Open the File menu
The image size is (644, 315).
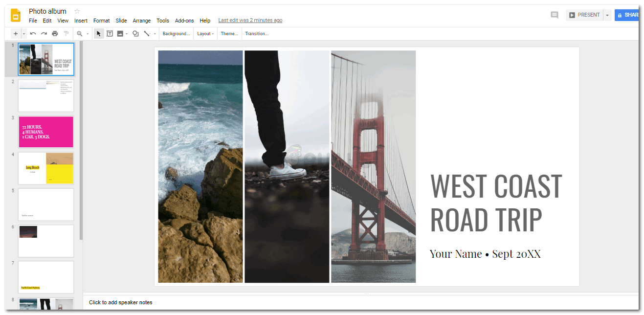(33, 21)
